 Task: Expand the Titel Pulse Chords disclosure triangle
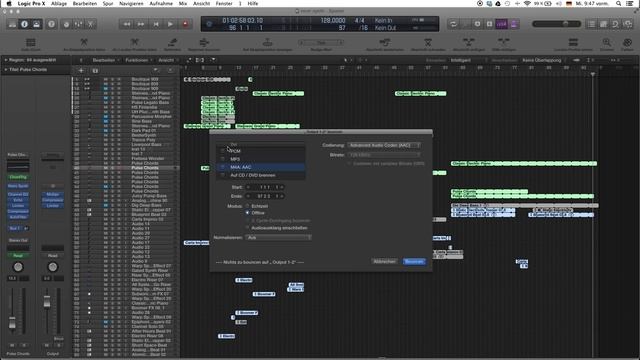tap(6, 70)
